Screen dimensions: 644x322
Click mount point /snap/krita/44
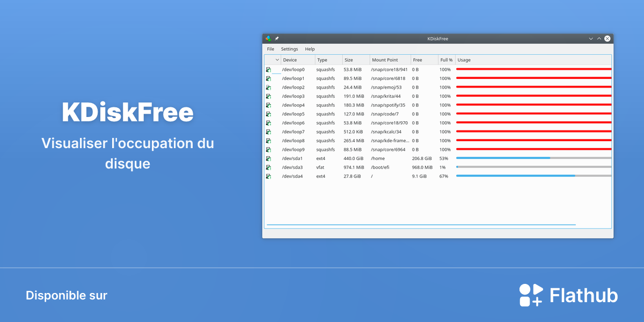coord(386,96)
